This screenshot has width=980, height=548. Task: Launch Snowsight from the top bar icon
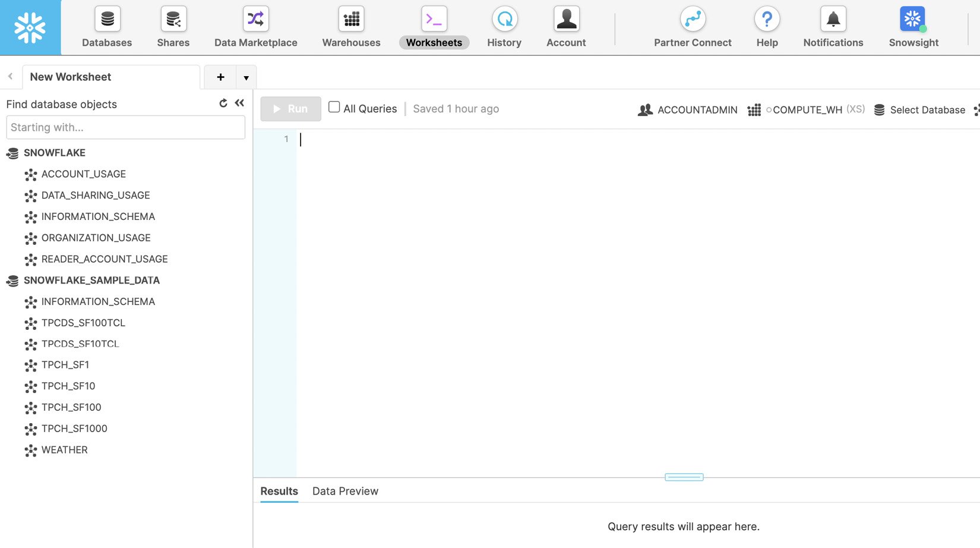pyautogui.click(x=913, y=19)
